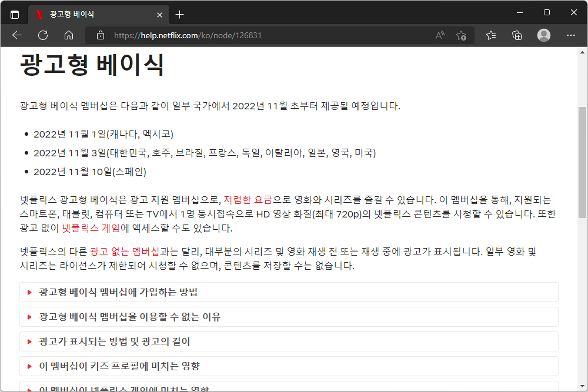Close the browser window
This screenshot has height=392, width=588.
[574, 12]
